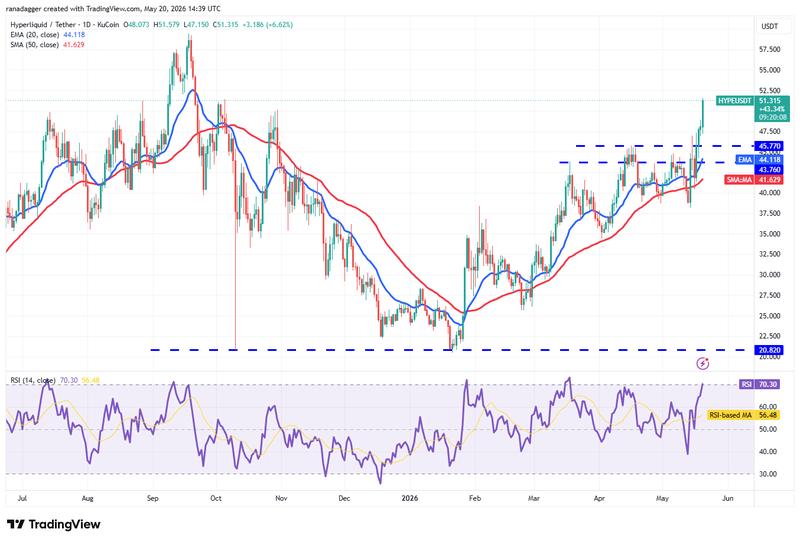Select the RSI (14, close) legend

coord(55,380)
